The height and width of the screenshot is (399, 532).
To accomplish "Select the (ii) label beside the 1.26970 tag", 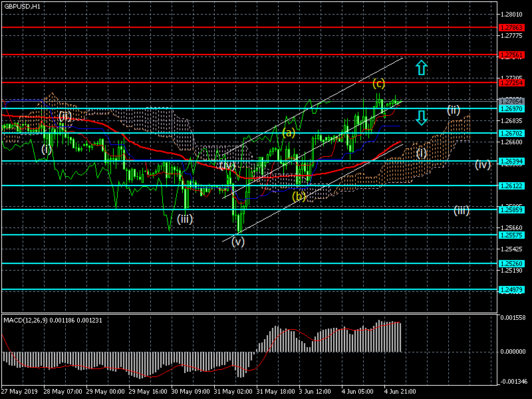I will click(454, 110).
